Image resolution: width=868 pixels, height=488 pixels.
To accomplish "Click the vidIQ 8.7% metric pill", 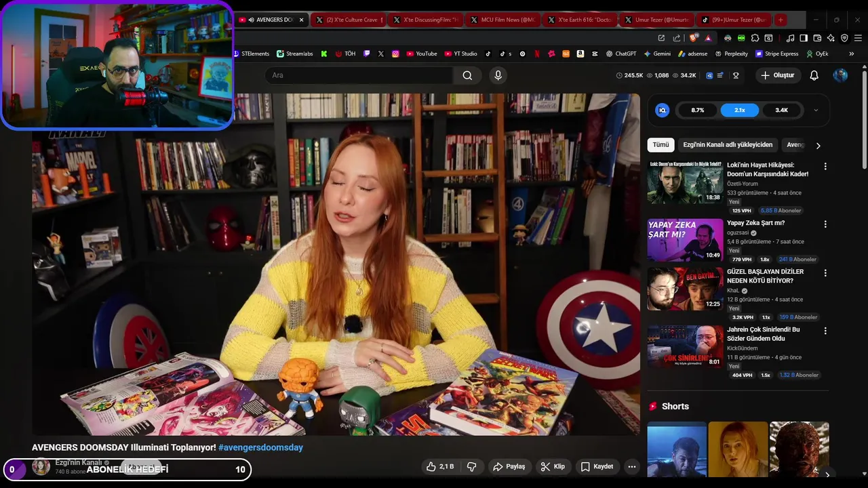I will 698,110.
